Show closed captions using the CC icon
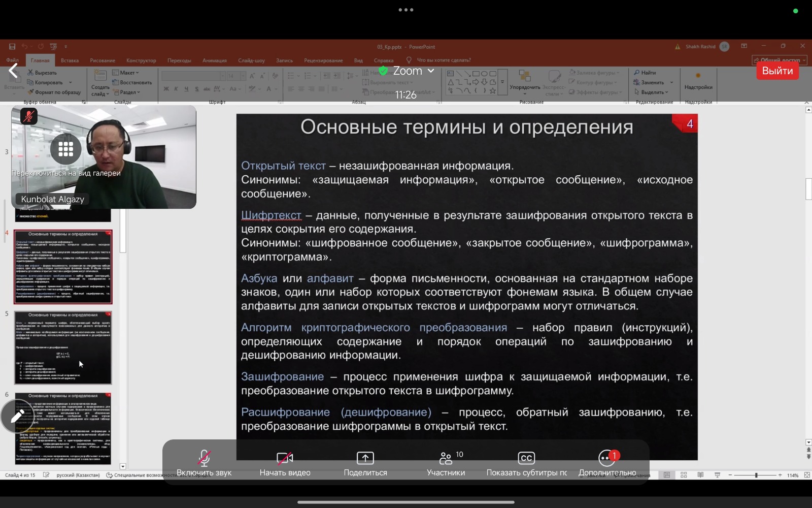 click(526, 459)
